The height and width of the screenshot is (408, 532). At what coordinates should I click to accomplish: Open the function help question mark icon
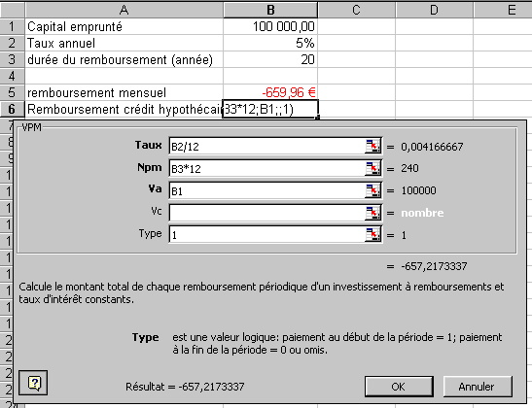(x=33, y=383)
